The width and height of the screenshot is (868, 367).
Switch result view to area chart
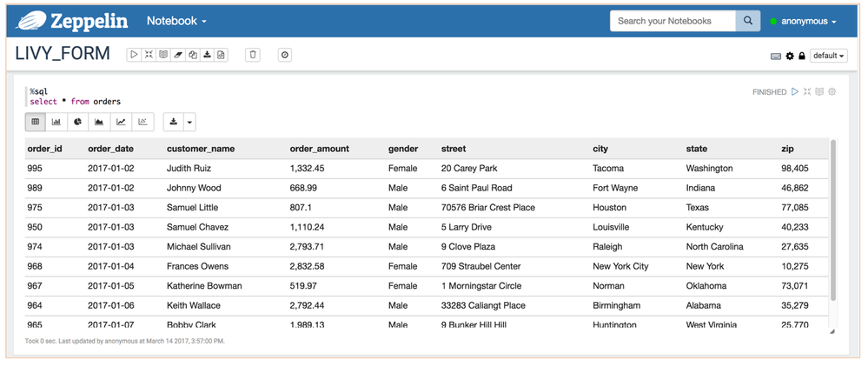tap(100, 122)
